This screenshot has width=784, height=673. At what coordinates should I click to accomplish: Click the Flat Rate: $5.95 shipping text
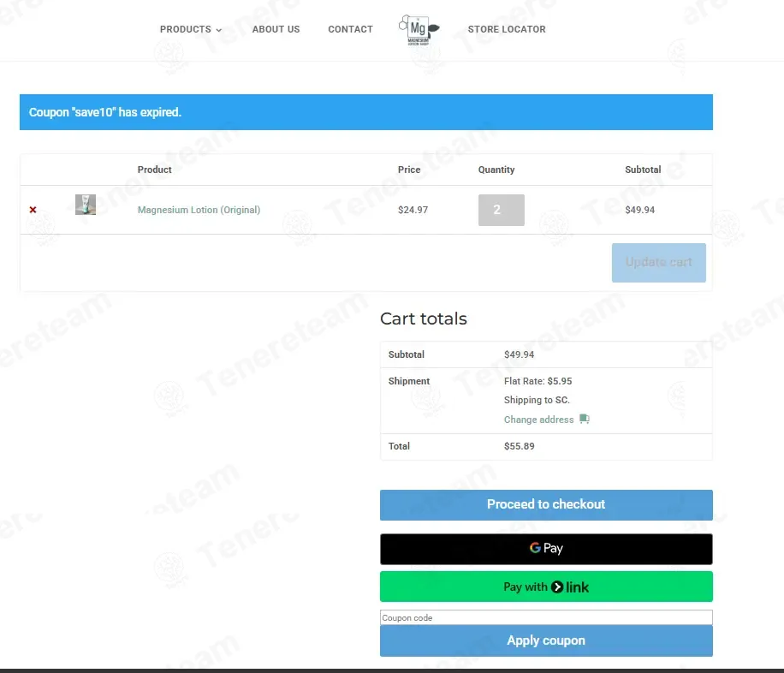click(x=538, y=381)
